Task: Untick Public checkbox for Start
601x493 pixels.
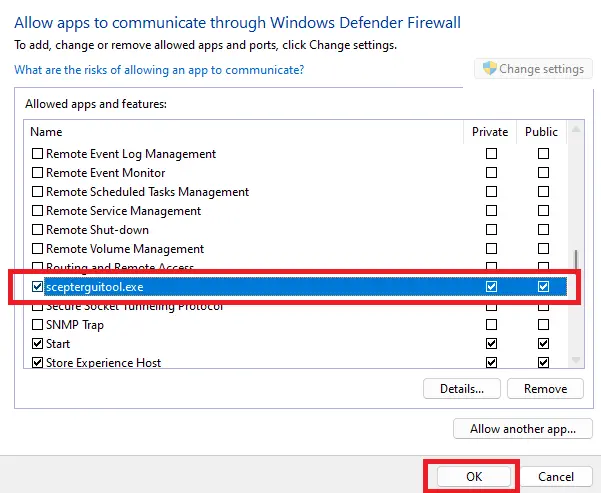Action: [x=543, y=343]
